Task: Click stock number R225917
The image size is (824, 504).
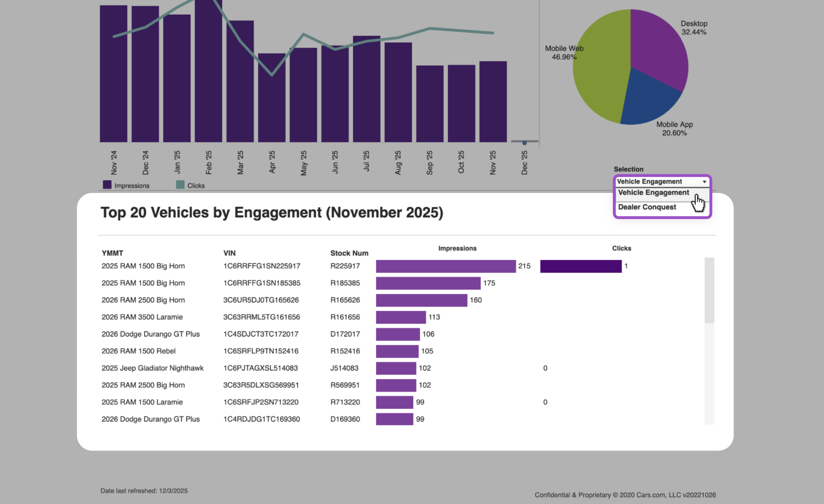Action: [345, 266]
